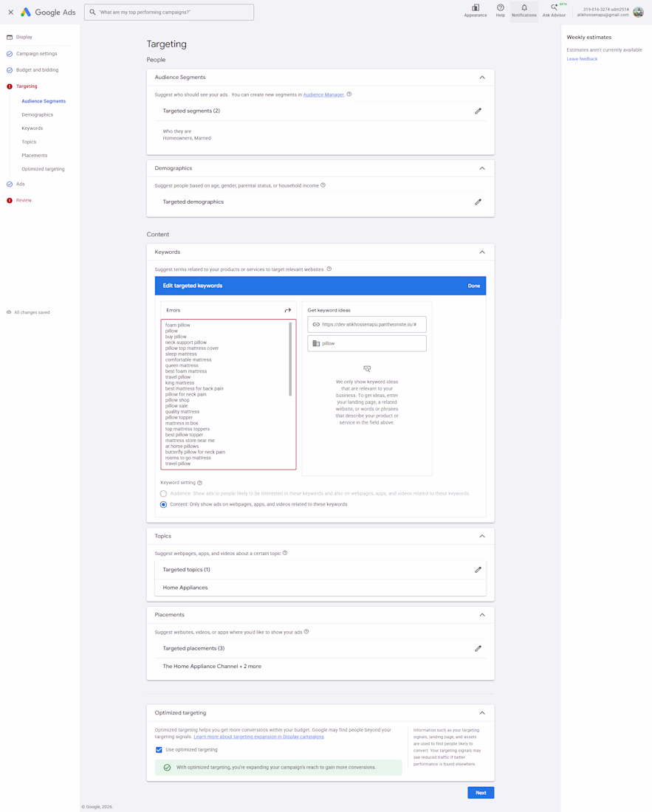Click the keyword list scrollbar
This screenshot has height=812, width=652.
pos(290,359)
